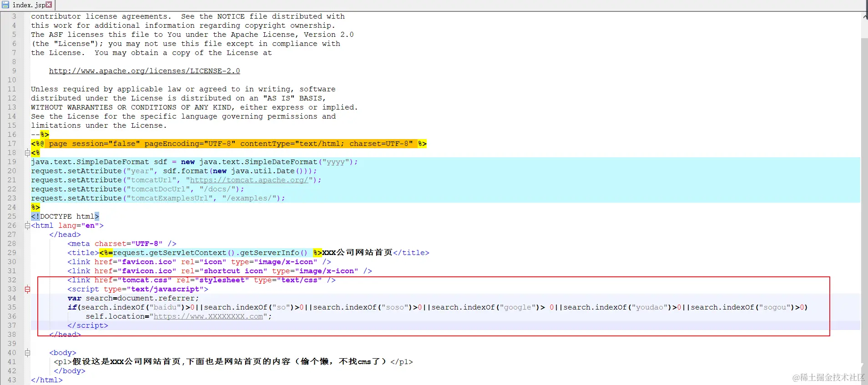Place cursor on pageEncoding="UTF-8" attribute

(190, 144)
